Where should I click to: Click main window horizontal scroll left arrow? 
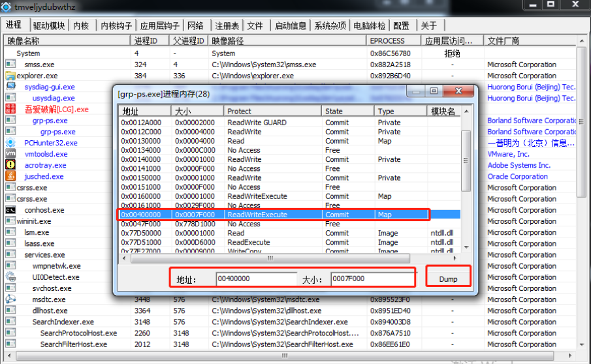coord(9,356)
